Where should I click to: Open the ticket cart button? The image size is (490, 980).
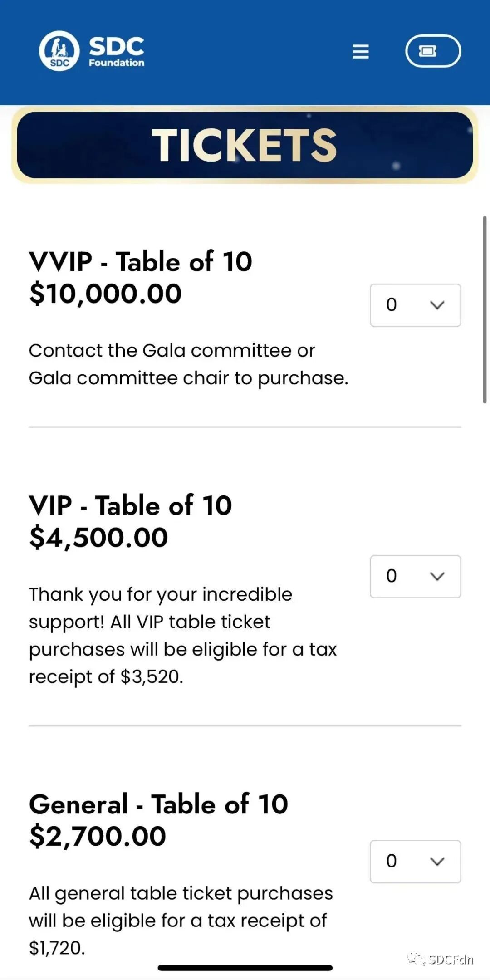(x=433, y=51)
